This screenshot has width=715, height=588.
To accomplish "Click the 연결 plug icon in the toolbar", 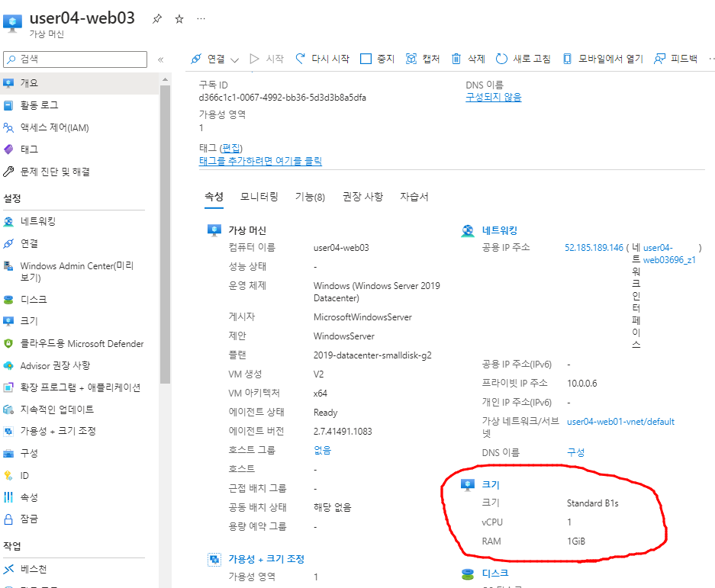I will pyautogui.click(x=195, y=59).
